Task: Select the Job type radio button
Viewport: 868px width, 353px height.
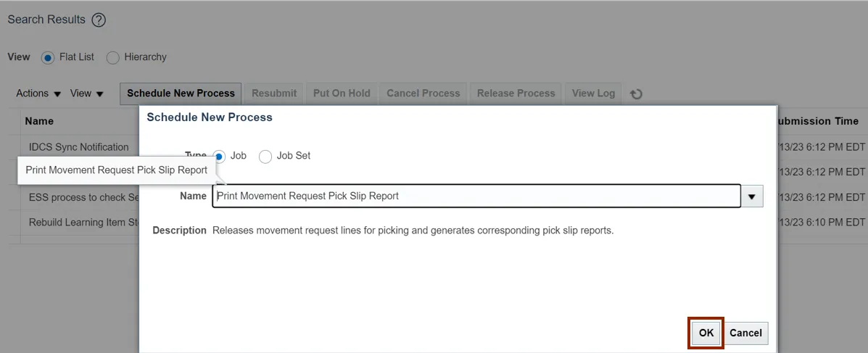Action: tap(220, 156)
